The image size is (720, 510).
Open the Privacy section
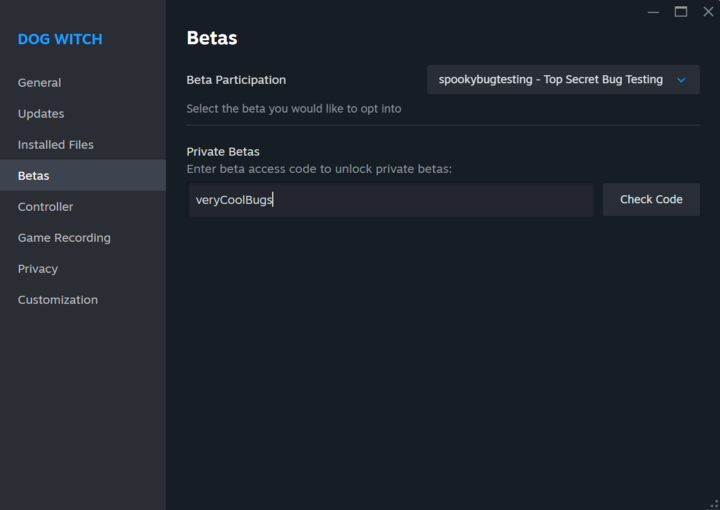coord(38,269)
